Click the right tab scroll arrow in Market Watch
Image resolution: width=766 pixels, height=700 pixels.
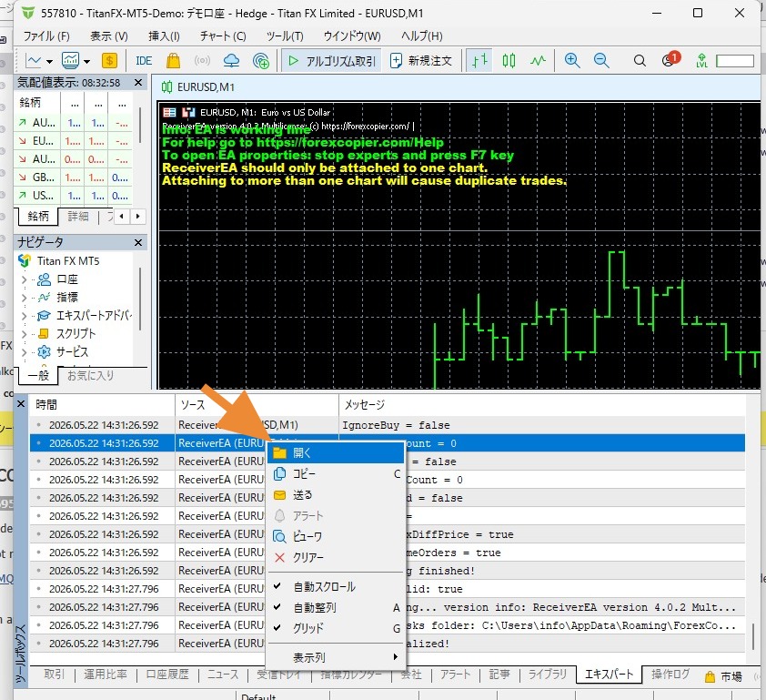[x=137, y=216]
